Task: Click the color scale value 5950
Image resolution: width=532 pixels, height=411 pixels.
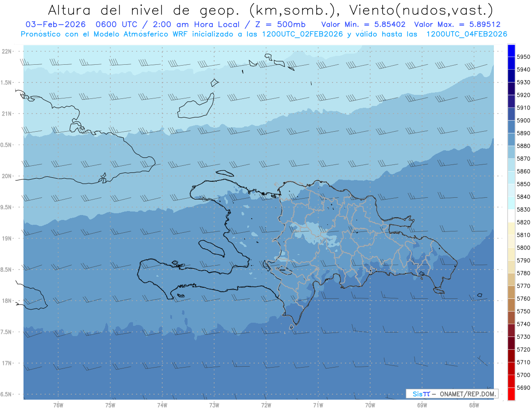Action: [523, 57]
